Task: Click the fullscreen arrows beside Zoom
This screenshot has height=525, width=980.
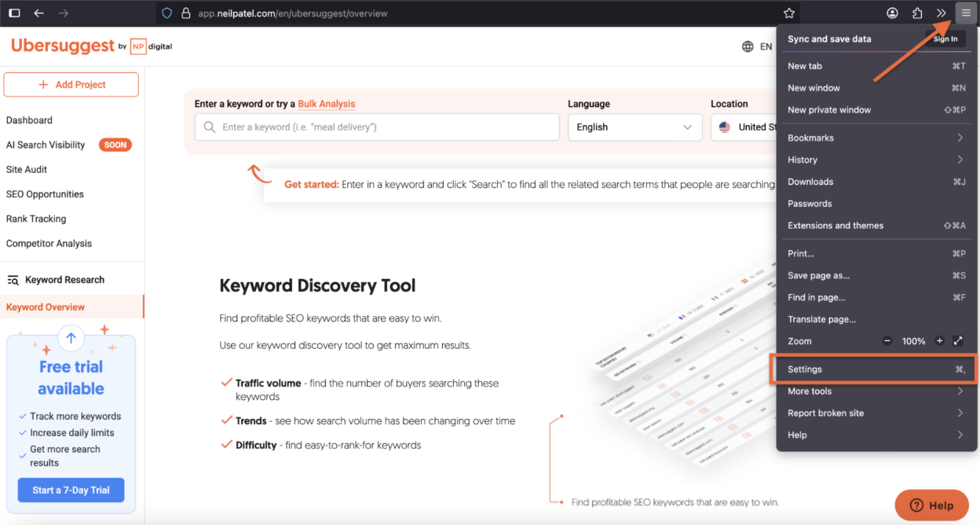Action: [x=958, y=341]
